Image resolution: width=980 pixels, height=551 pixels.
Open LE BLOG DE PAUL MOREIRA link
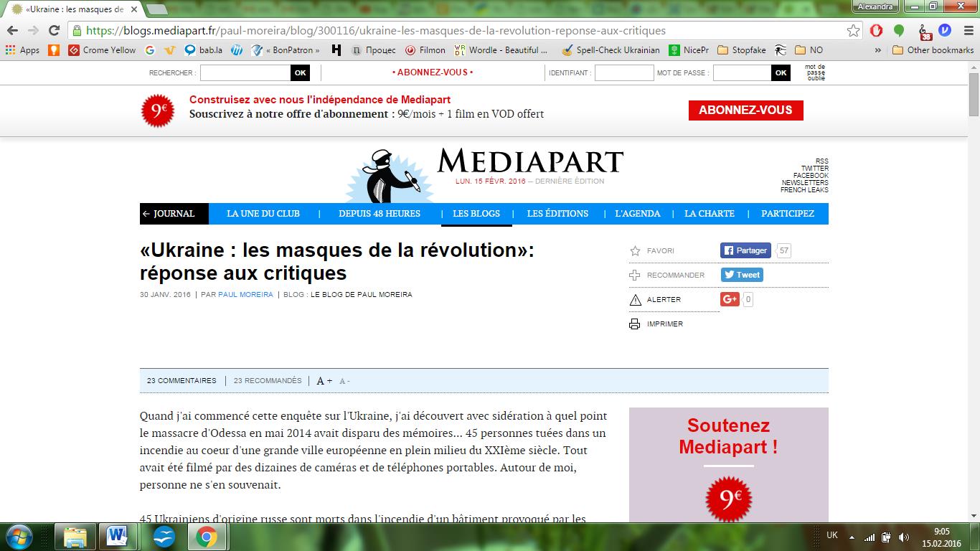pos(362,295)
